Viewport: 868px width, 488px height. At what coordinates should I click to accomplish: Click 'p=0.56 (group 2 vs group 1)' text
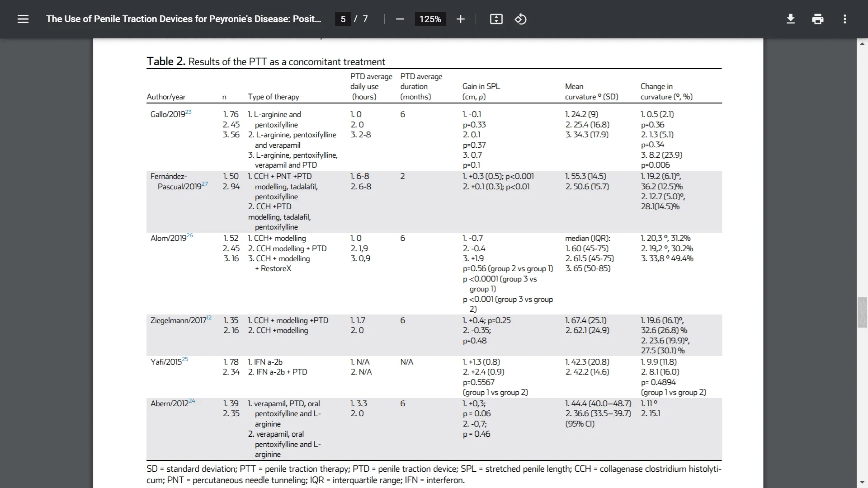508,268
